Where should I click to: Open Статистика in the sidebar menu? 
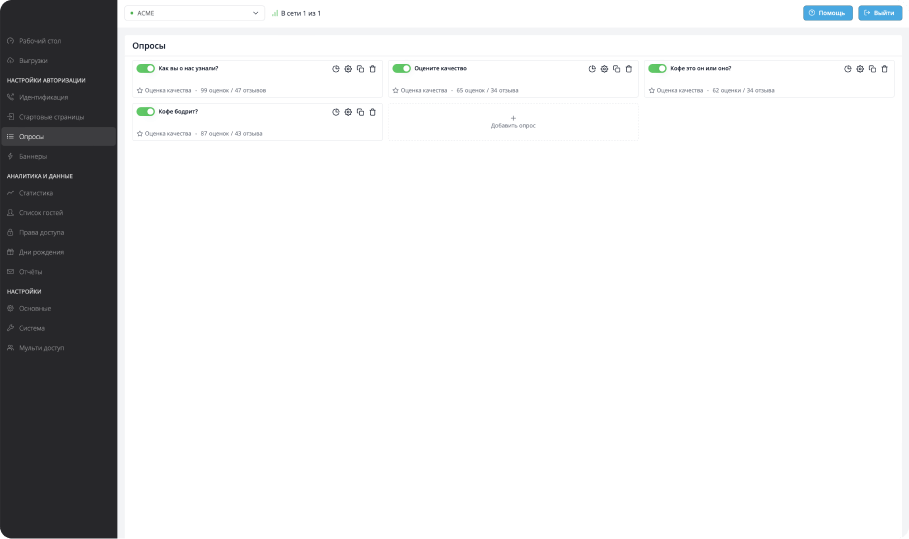(x=36, y=193)
